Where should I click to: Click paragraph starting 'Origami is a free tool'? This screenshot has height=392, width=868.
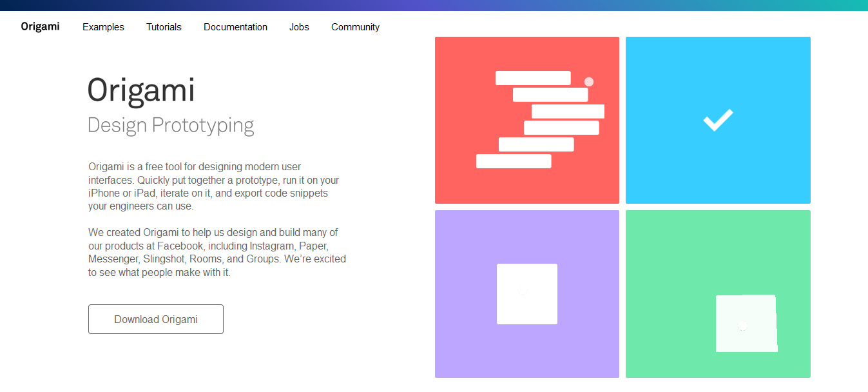(x=214, y=186)
